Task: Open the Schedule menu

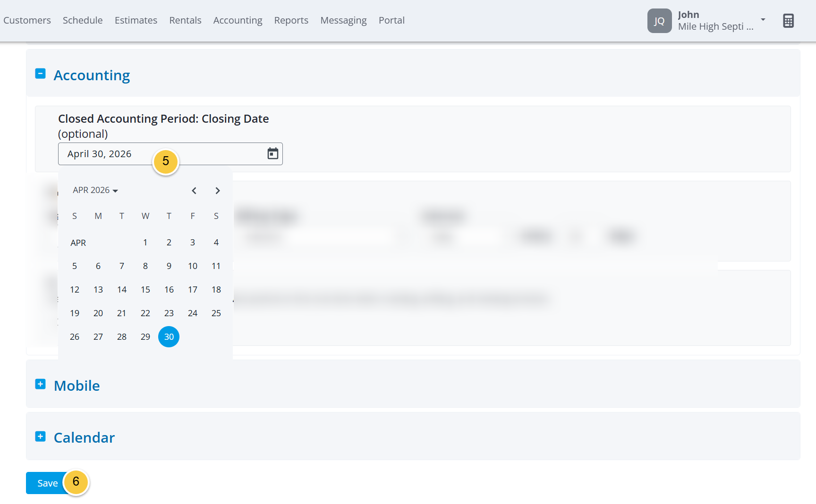Action: pyautogui.click(x=83, y=20)
